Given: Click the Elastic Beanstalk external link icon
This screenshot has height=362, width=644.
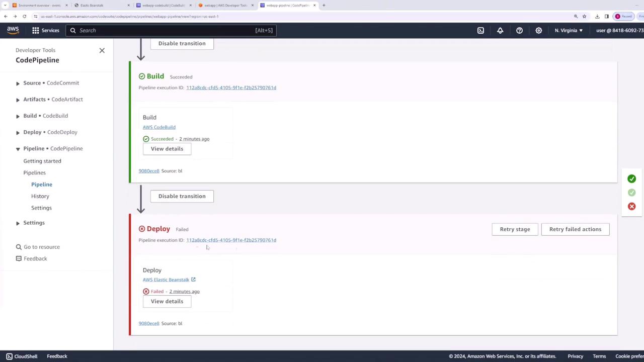Looking at the screenshot, I should pyautogui.click(x=193, y=280).
